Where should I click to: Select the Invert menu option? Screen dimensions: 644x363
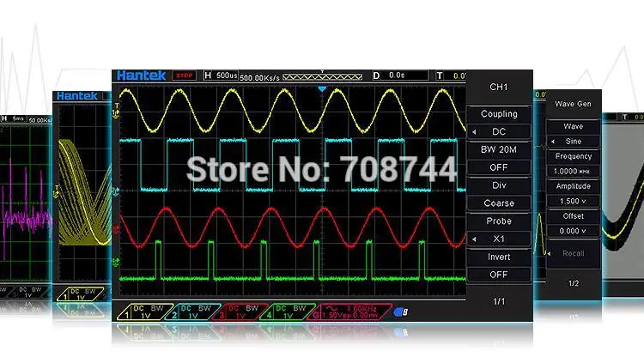tap(499, 257)
